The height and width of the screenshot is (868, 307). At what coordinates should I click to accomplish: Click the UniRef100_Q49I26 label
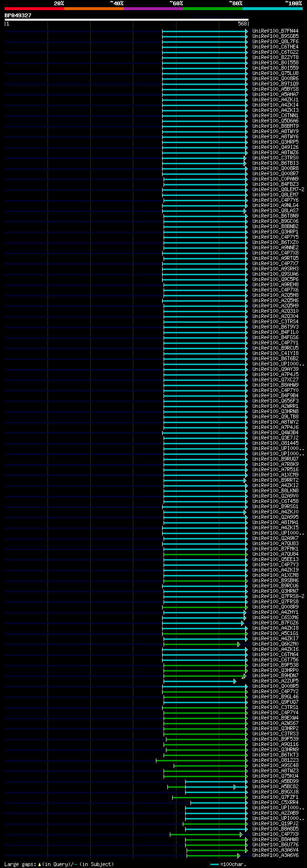pyautogui.click(x=275, y=147)
